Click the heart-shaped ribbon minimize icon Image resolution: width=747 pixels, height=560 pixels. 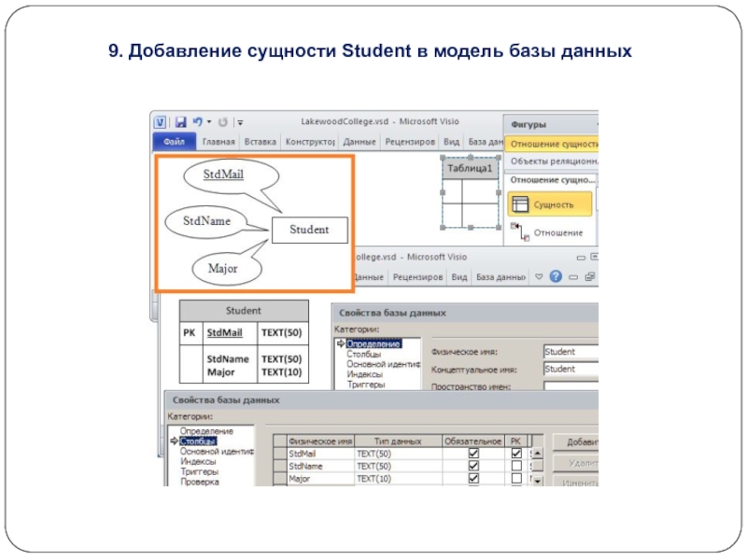point(540,277)
